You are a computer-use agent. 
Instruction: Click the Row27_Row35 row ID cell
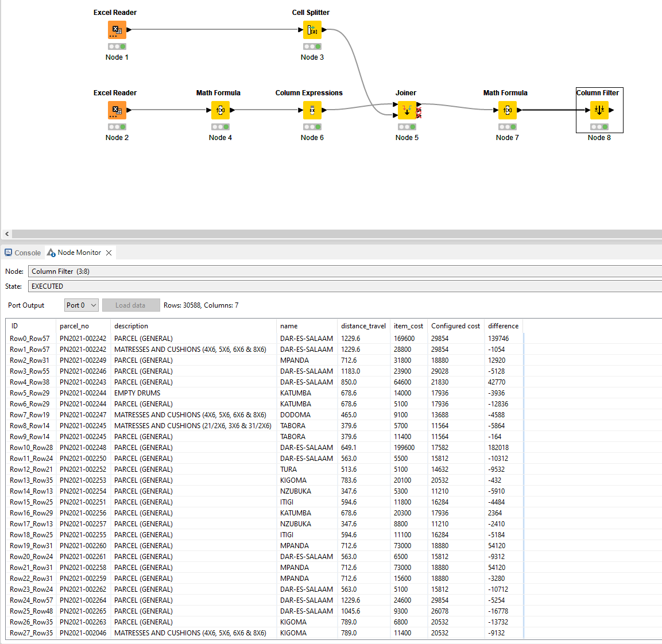click(32, 633)
